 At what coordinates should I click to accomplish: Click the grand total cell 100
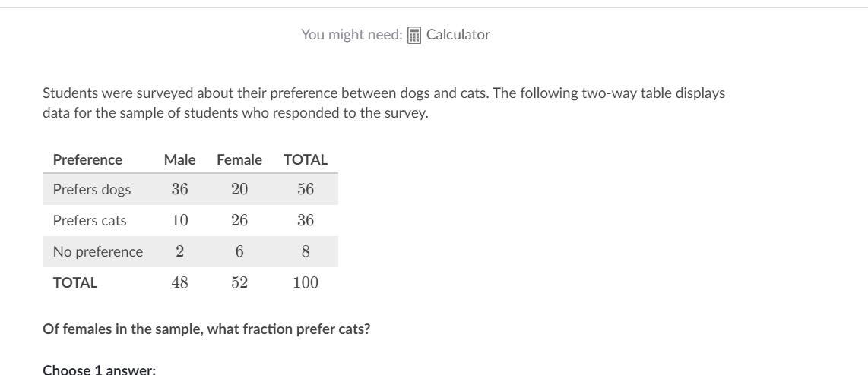(x=306, y=283)
